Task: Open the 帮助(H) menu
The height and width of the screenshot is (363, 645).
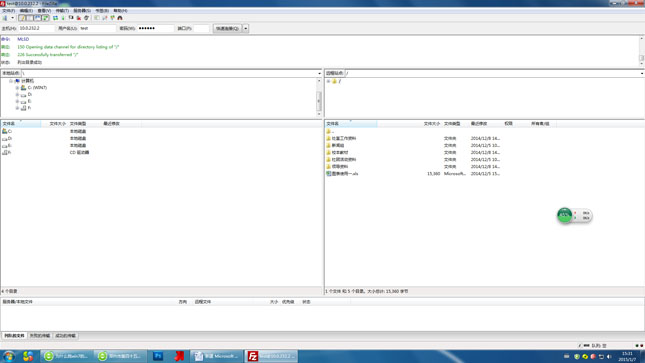Action: point(120,11)
